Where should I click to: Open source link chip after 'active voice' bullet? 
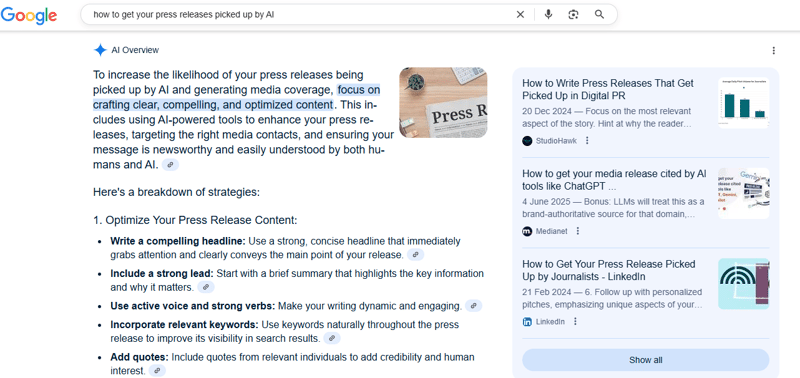tap(473, 306)
